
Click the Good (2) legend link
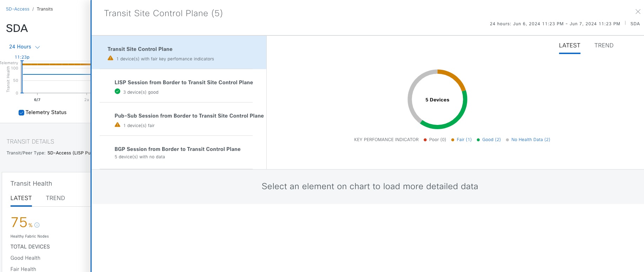[491, 140]
